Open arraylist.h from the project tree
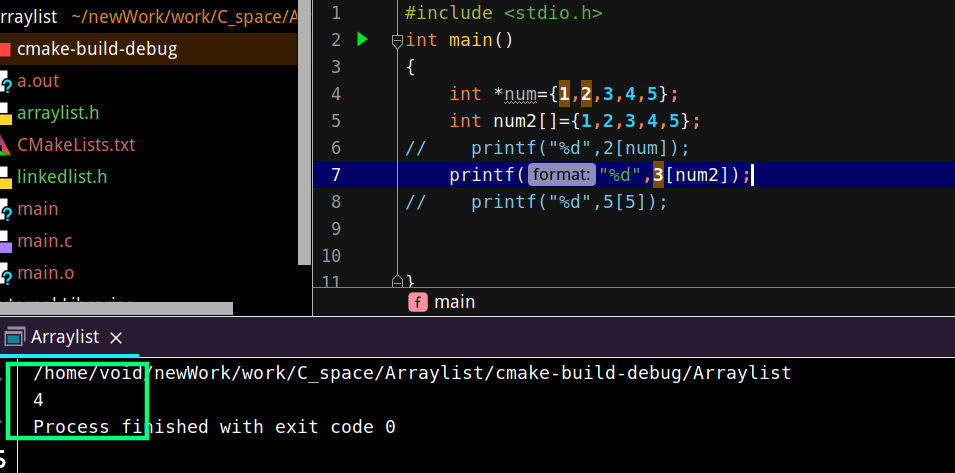The height and width of the screenshot is (473, 955). click(x=58, y=113)
